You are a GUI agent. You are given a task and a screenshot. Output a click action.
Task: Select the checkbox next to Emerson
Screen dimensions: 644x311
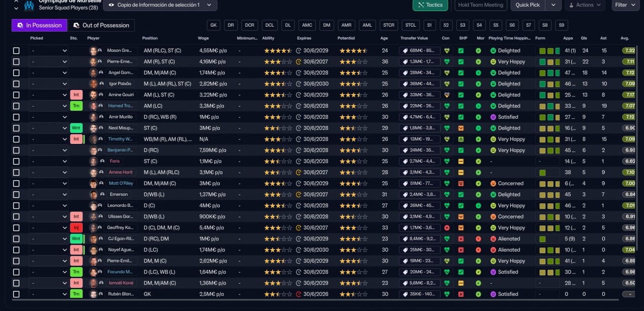click(16, 195)
